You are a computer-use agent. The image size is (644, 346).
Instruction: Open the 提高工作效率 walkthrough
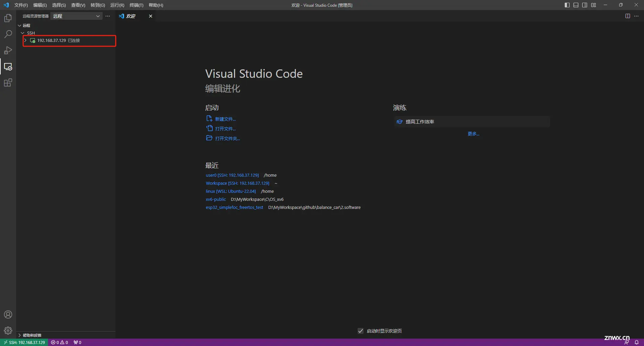(472, 122)
